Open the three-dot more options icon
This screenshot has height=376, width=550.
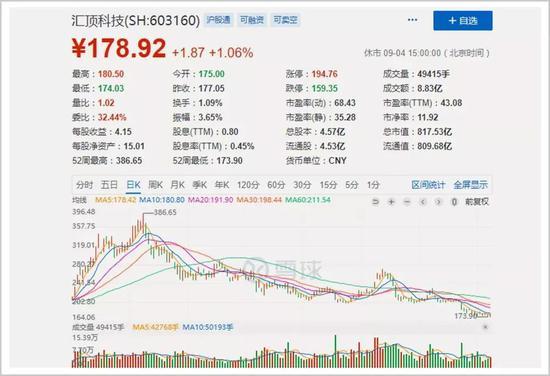click(x=412, y=20)
